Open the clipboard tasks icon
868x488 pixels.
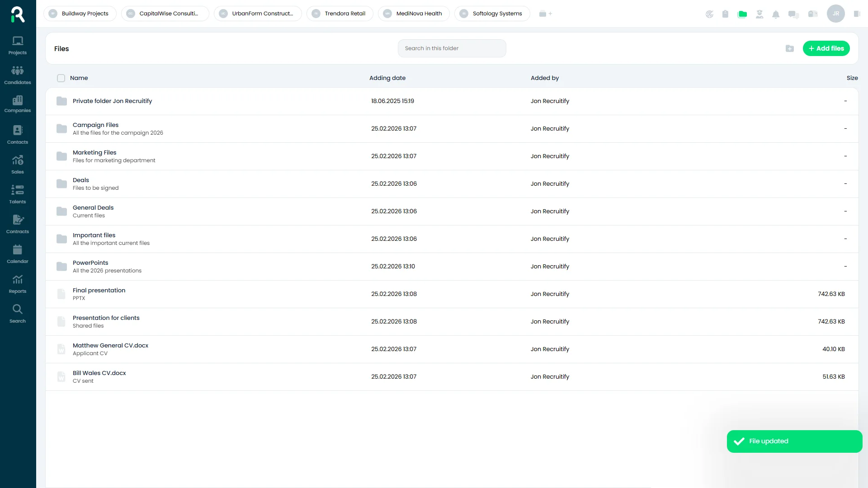tap(725, 14)
